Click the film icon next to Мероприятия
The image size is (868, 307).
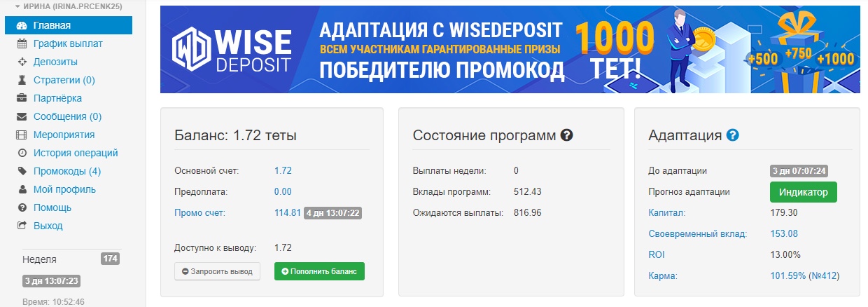pos(22,135)
